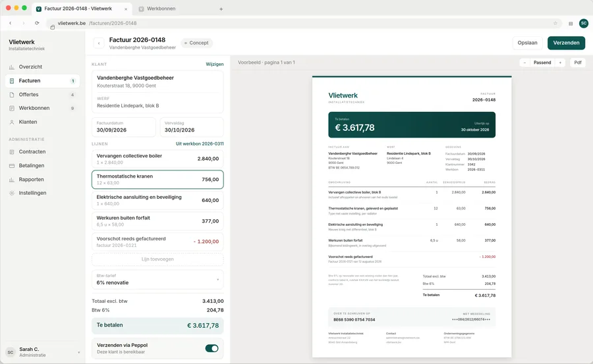Click Lijn toevoegen button
The image size is (593, 364).
coord(157,259)
